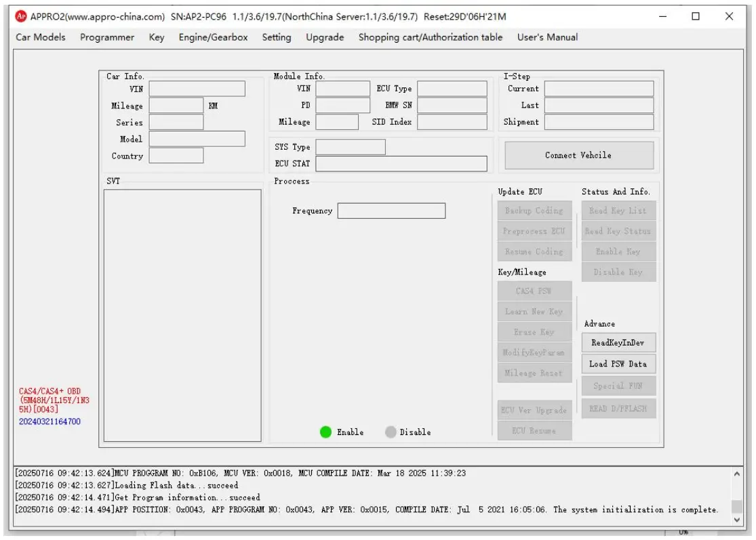Click 'Get Program information...succeed' log line

138,497
